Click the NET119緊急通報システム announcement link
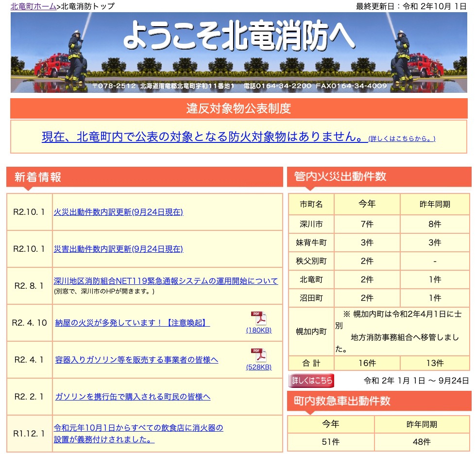The height and width of the screenshot is (454, 476). pyautogui.click(x=167, y=280)
